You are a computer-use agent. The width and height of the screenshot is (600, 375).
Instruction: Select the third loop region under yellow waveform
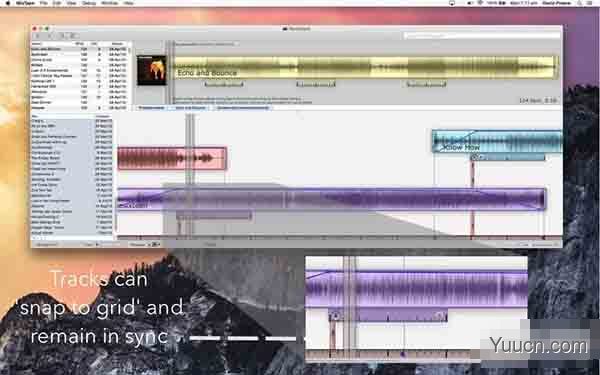tap(426, 84)
